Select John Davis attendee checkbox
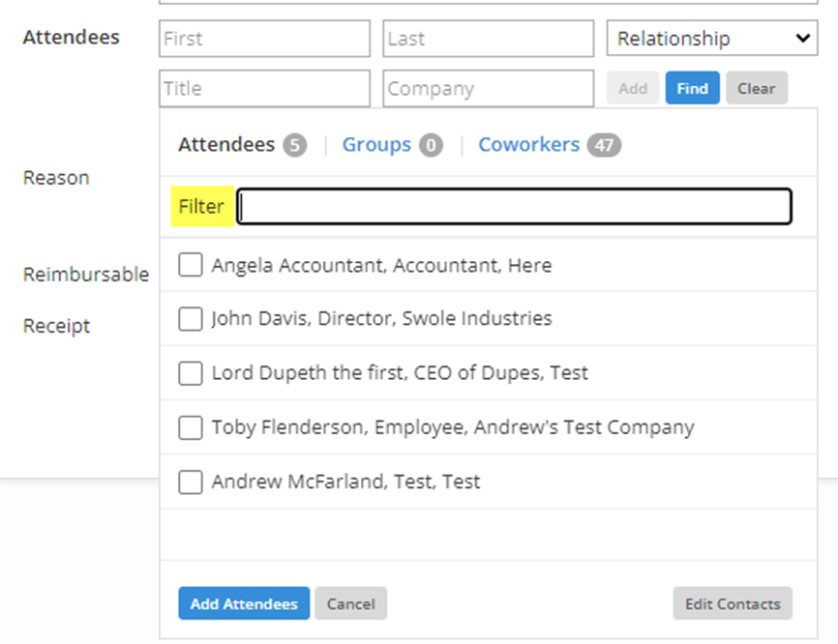 (191, 319)
